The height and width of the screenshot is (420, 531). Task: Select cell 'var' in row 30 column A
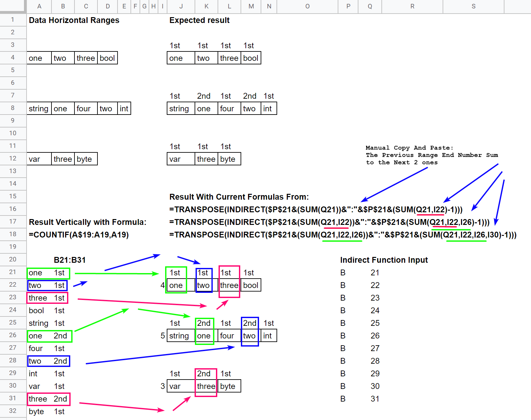click(39, 386)
